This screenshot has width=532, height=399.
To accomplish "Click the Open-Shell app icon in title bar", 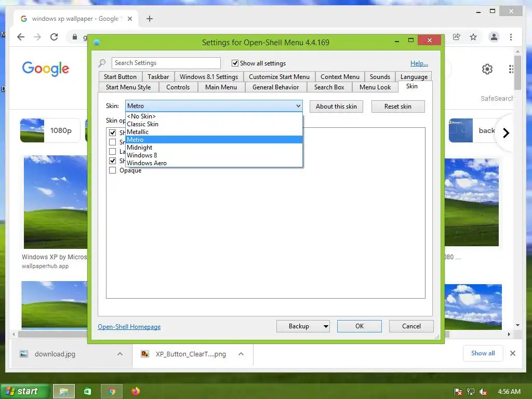I will 97,43.
